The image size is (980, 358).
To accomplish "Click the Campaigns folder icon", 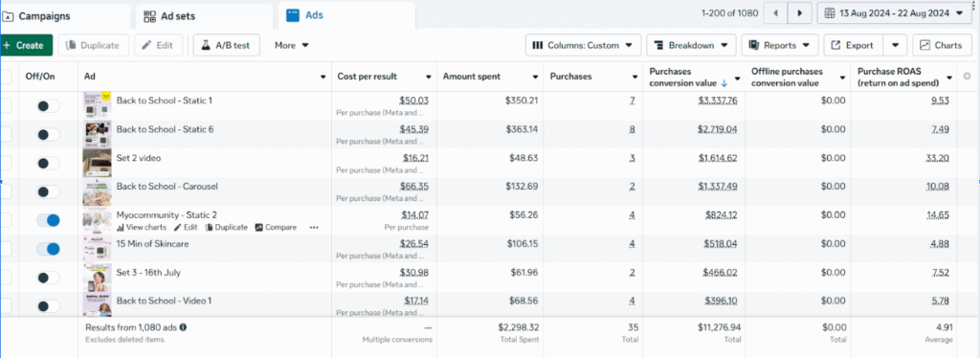I will click(9, 16).
